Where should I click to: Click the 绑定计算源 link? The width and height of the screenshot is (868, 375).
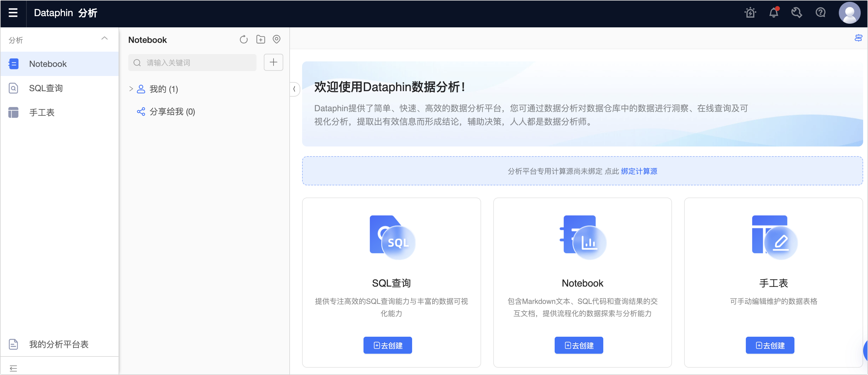639,171
